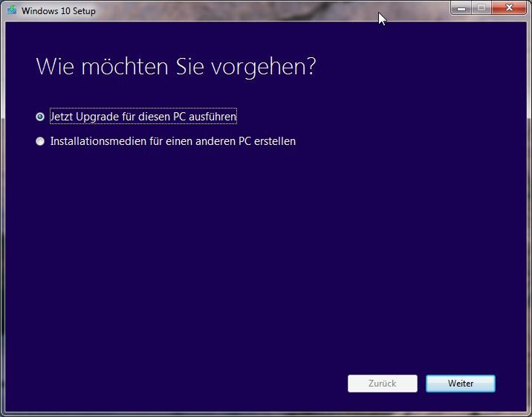Click the Windows 10 Setup title bar icon
This screenshot has width=532, height=417.
point(11,10)
